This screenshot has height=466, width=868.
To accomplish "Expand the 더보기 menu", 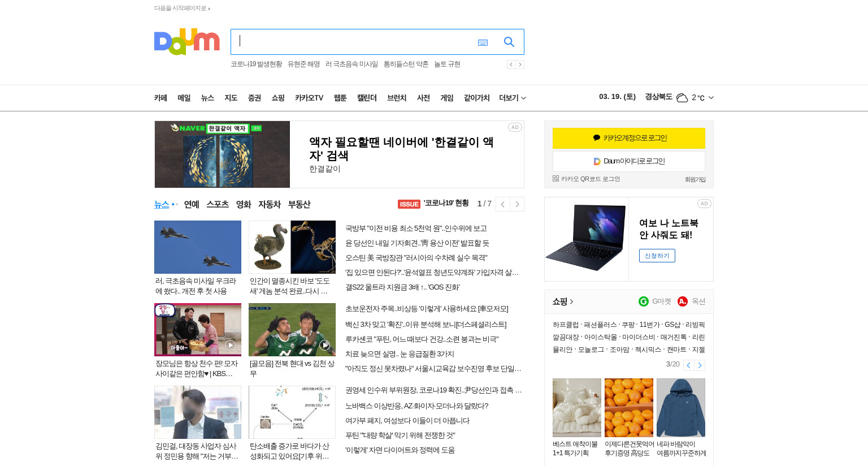I will tap(513, 98).
